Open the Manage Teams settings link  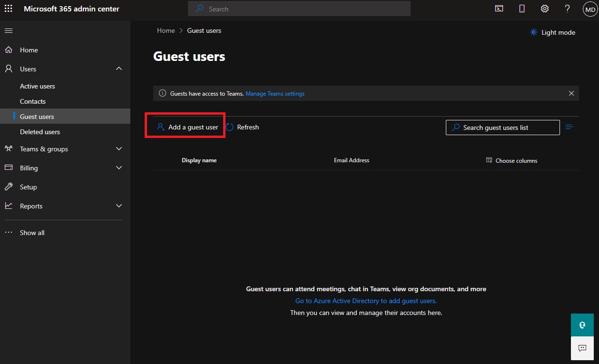pyautogui.click(x=275, y=94)
